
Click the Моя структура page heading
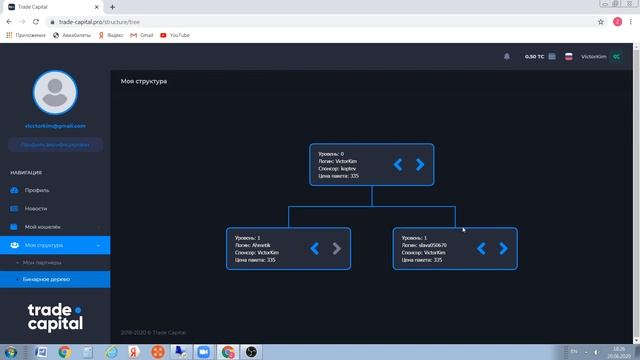pyautogui.click(x=144, y=81)
